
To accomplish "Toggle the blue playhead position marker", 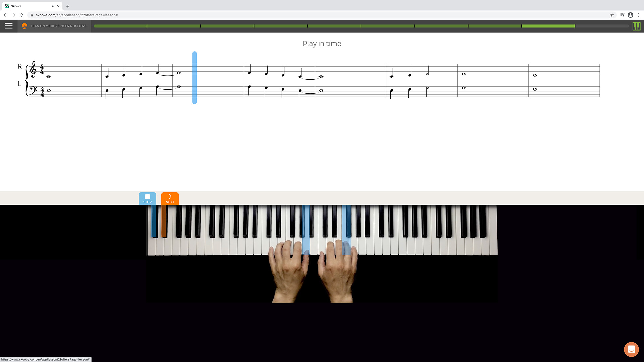I will click(194, 77).
